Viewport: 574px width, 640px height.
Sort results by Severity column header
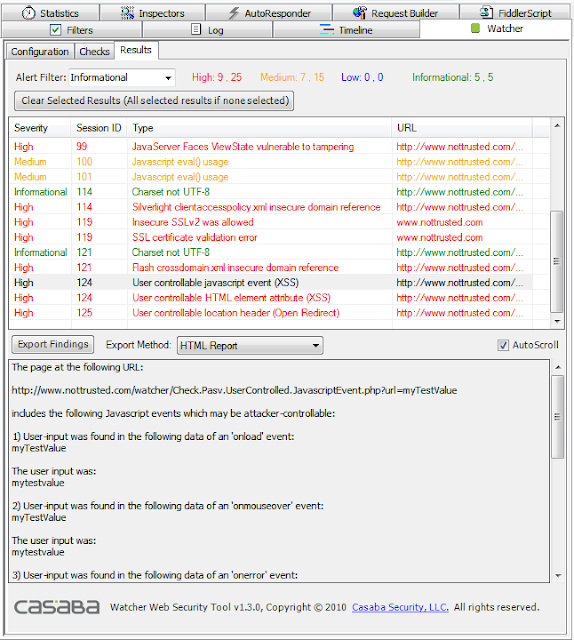tap(40, 128)
